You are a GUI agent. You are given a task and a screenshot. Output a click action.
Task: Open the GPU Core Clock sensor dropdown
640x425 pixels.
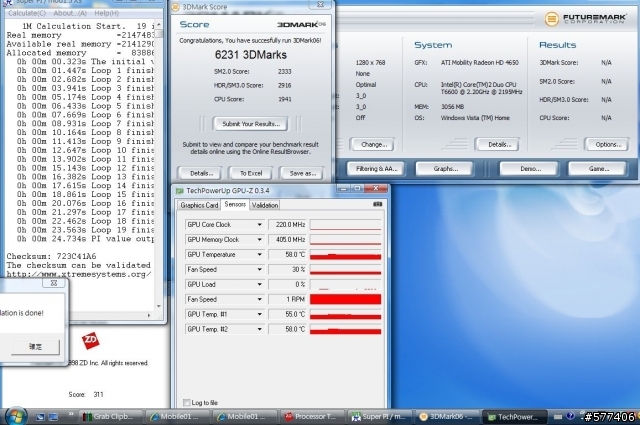pyautogui.click(x=259, y=225)
